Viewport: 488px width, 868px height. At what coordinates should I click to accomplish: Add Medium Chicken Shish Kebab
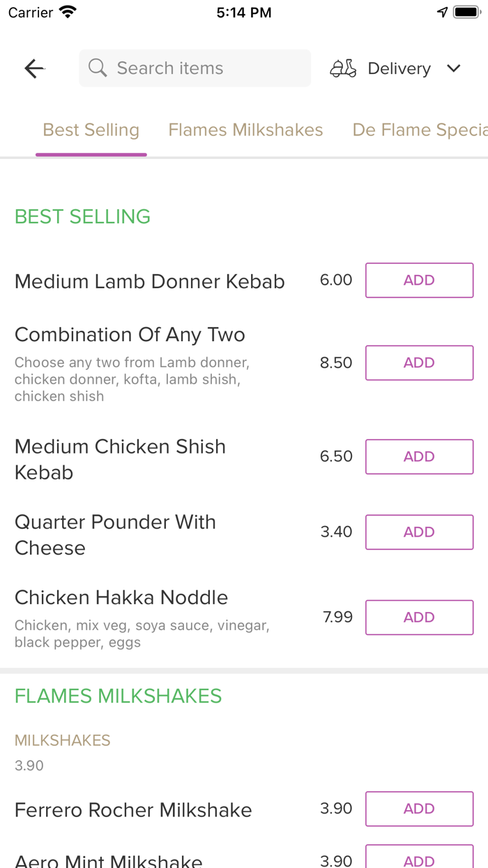tap(419, 456)
